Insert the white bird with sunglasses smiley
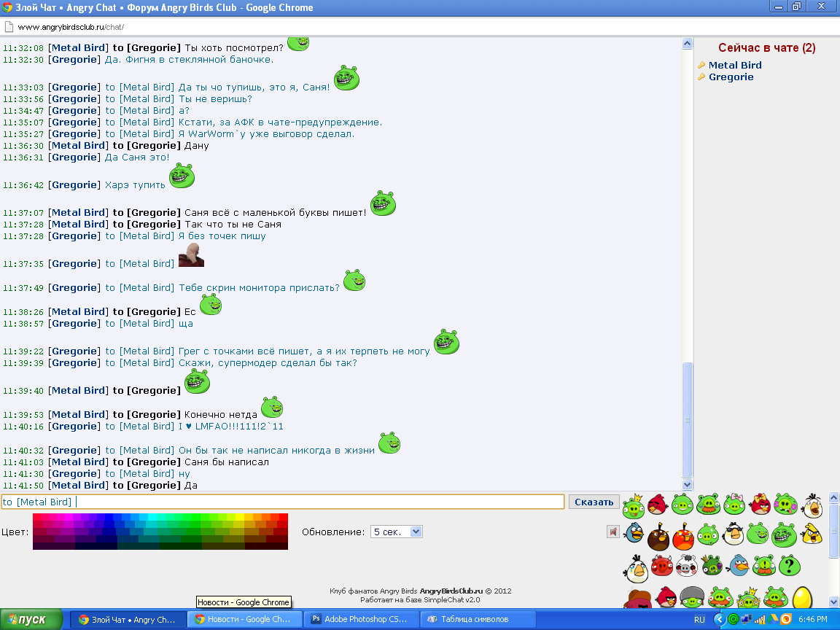Viewport: 840px width, 630px height. (733, 533)
